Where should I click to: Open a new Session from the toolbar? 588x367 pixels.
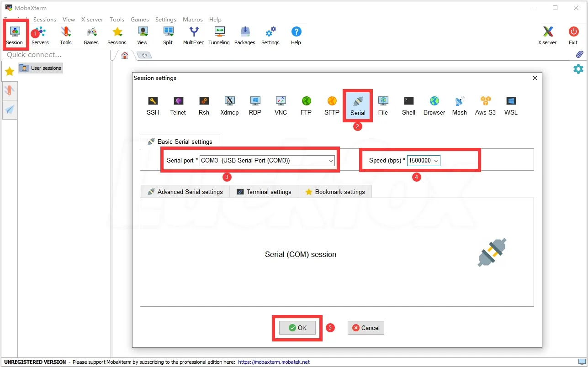[x=15, y=36]
